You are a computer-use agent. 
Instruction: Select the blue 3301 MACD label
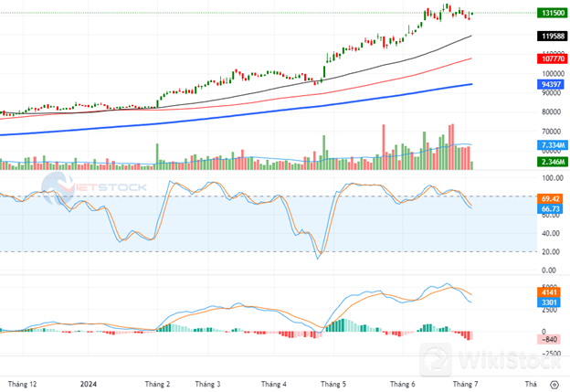551,302
